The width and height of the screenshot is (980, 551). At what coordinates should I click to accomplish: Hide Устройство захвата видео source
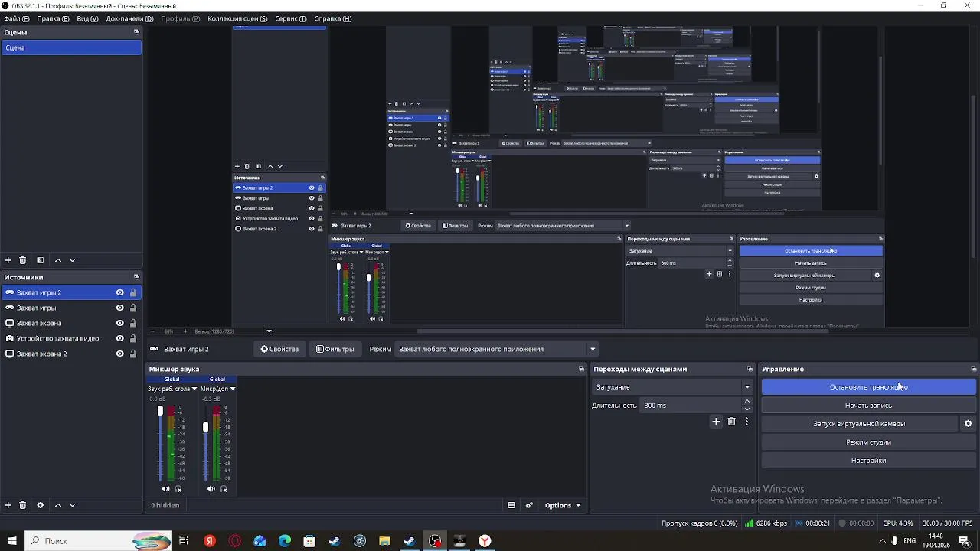119,338
